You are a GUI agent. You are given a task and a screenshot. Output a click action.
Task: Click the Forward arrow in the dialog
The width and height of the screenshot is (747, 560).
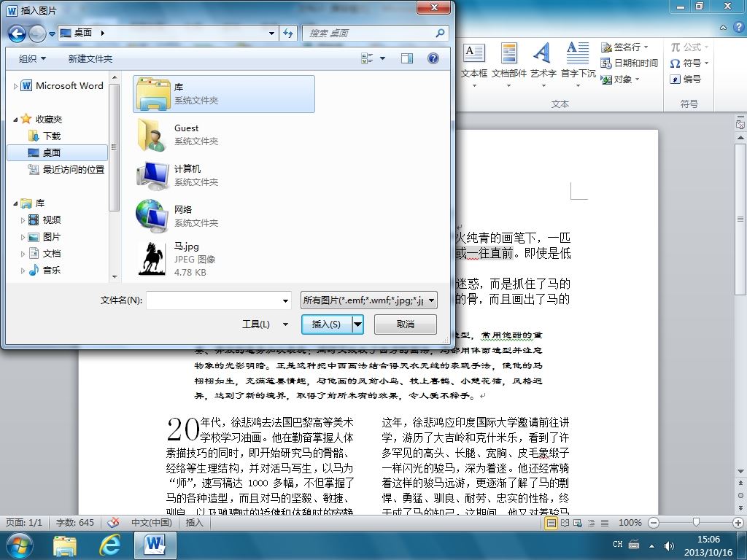(x=37, y=34)
